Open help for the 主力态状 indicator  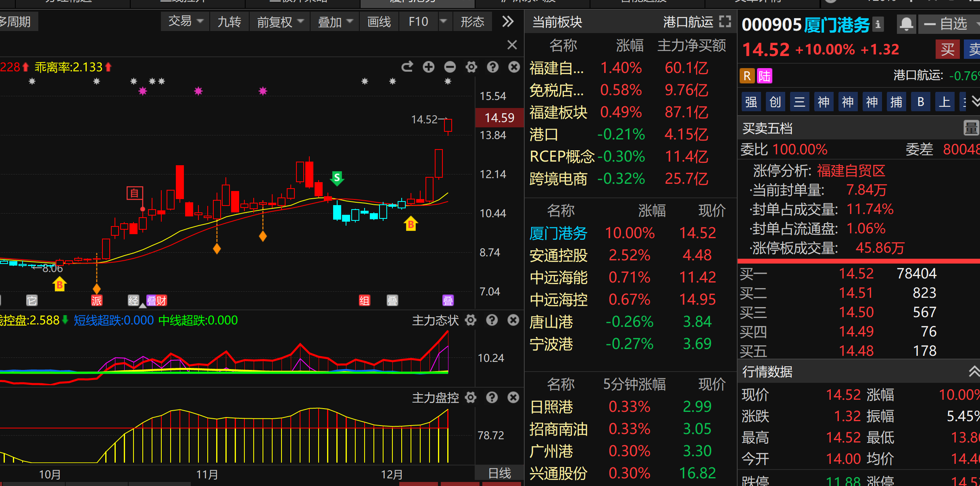tap(492, 320)
